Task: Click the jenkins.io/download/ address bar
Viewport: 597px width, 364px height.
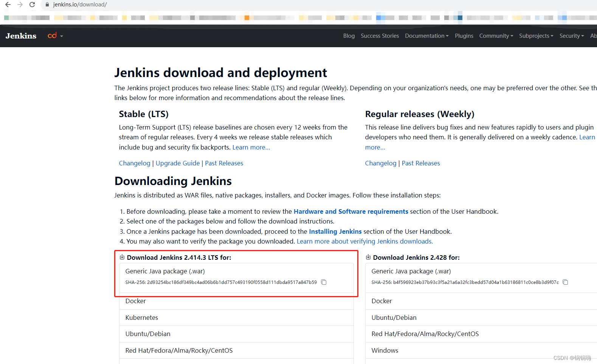Action: (x=80, y=5)
